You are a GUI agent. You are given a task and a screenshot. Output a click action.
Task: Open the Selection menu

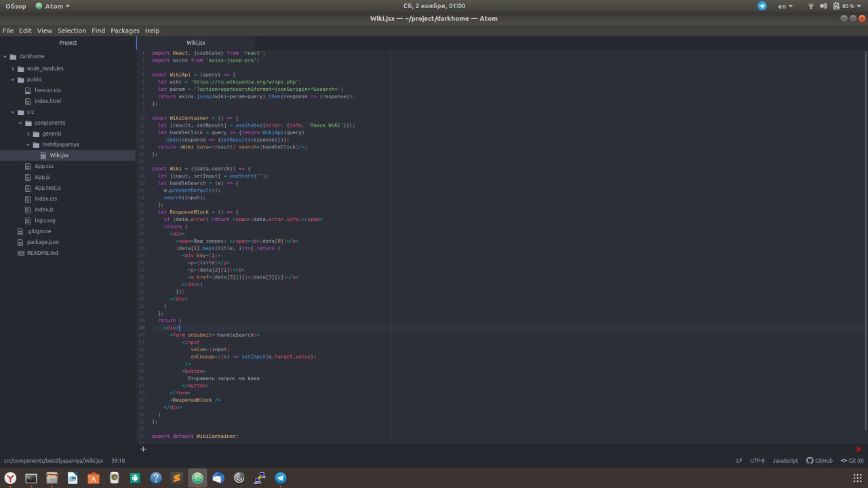72,30
